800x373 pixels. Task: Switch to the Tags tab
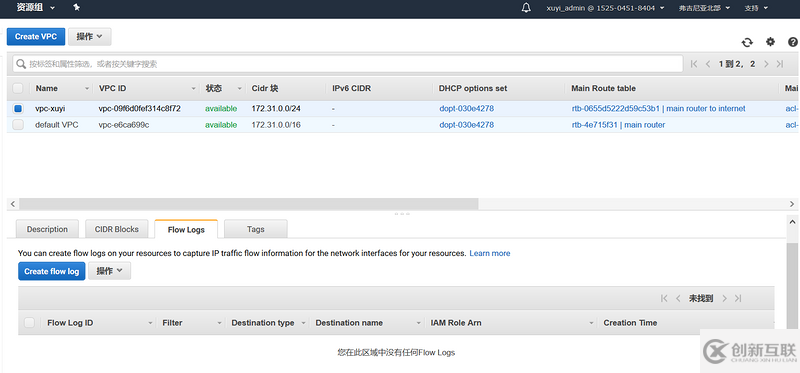click(x=256, y=229)
